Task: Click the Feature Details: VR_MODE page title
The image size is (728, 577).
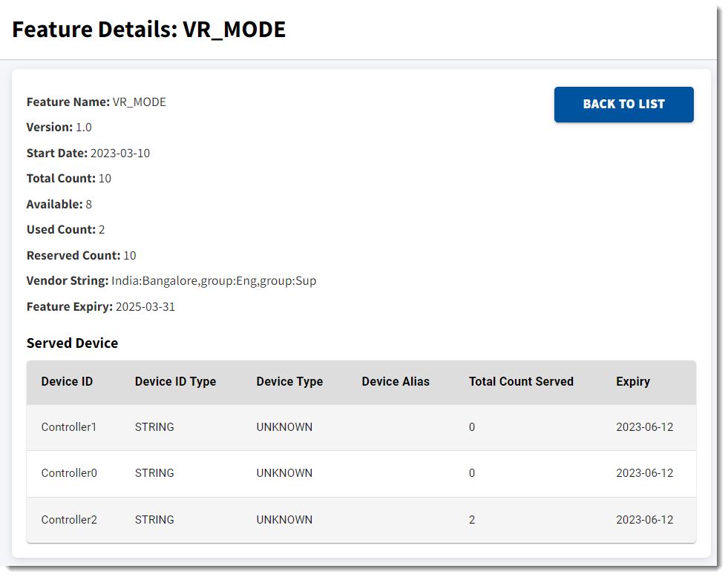Action: click(148, 30)
